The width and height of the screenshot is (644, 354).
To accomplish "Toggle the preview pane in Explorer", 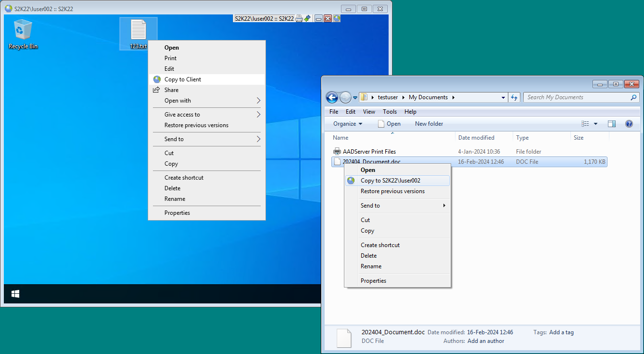I will point(611,124).
